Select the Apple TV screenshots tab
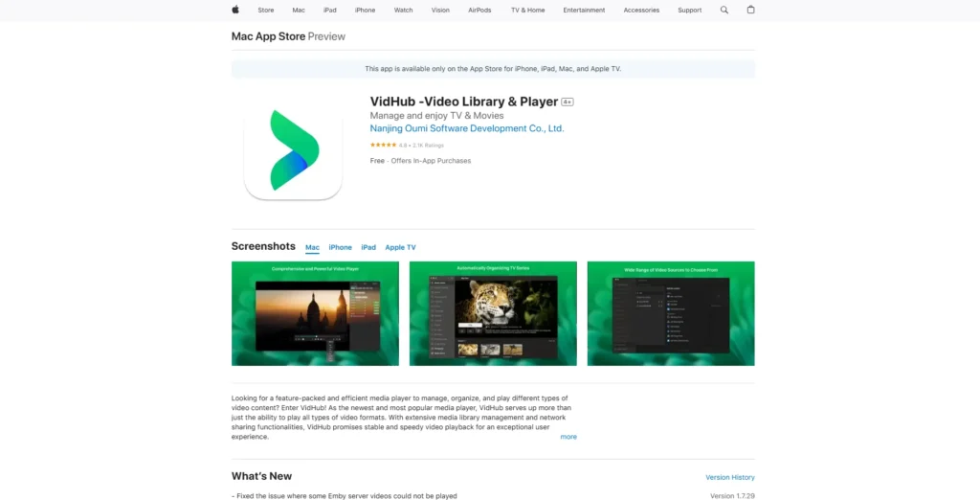The height and width of the screenshot is (500, 980). pyautogui.click(x=400, y=247)
